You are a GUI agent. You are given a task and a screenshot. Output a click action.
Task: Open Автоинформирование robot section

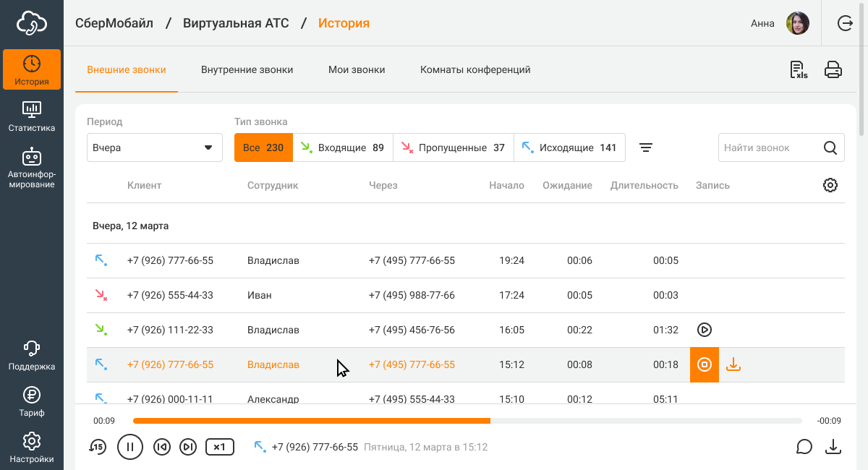tap(32, 168)
